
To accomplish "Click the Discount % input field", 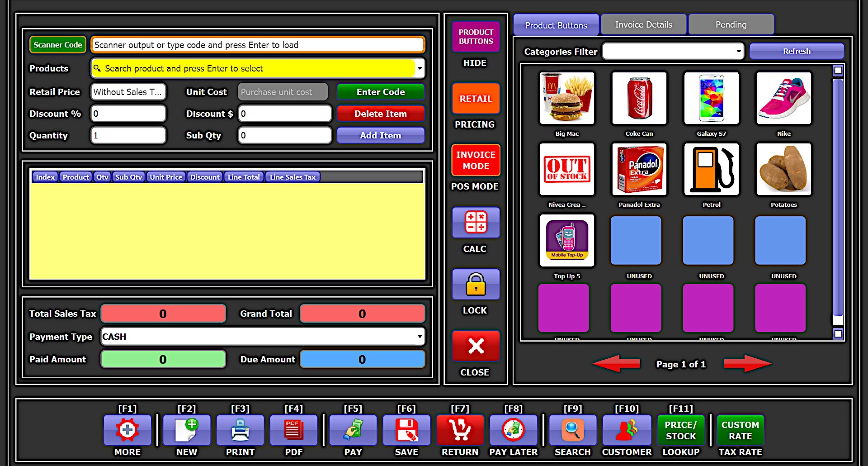I will pyautogui.click(x=128, y=114).
